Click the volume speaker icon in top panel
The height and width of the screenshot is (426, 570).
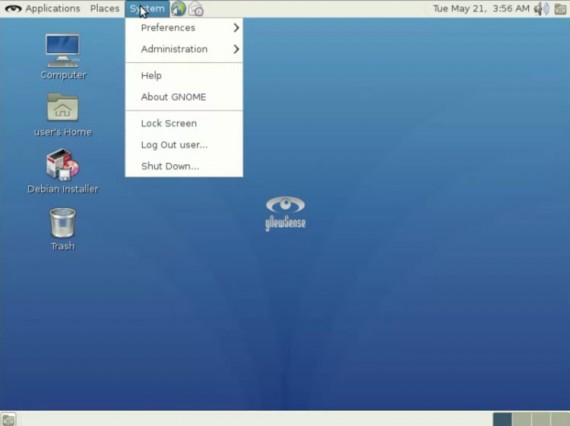[x=542, y=8]
